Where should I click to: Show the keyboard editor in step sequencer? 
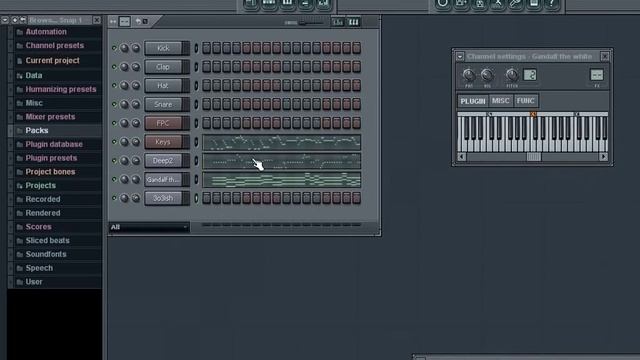click(x=353, y=22)
